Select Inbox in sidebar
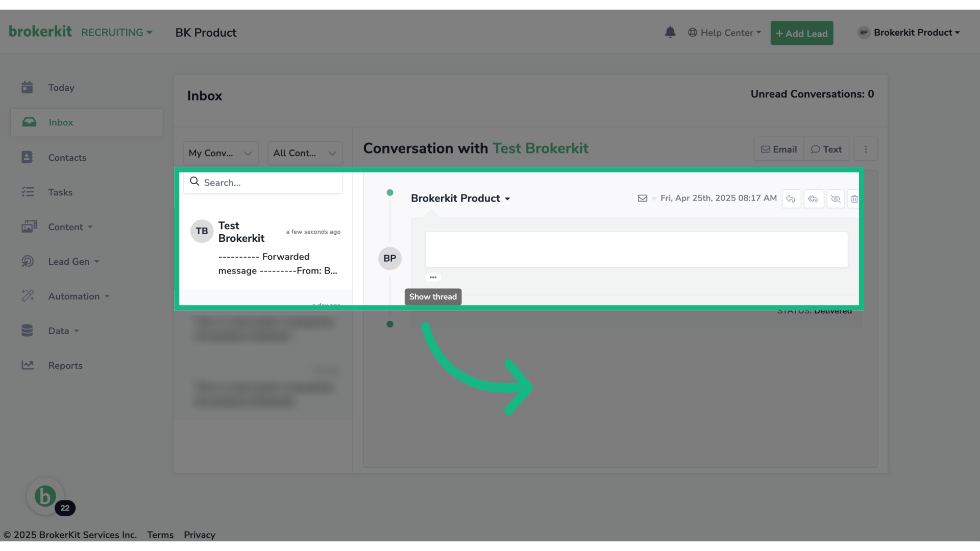The height and width of the screenshot is (551, 980). tap(87, 122)
